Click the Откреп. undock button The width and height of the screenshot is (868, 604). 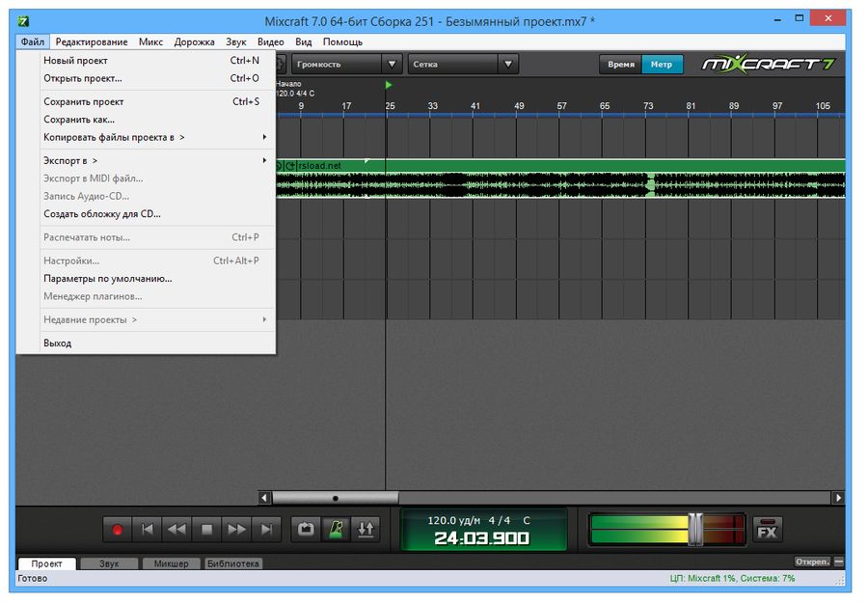(812, 562)
